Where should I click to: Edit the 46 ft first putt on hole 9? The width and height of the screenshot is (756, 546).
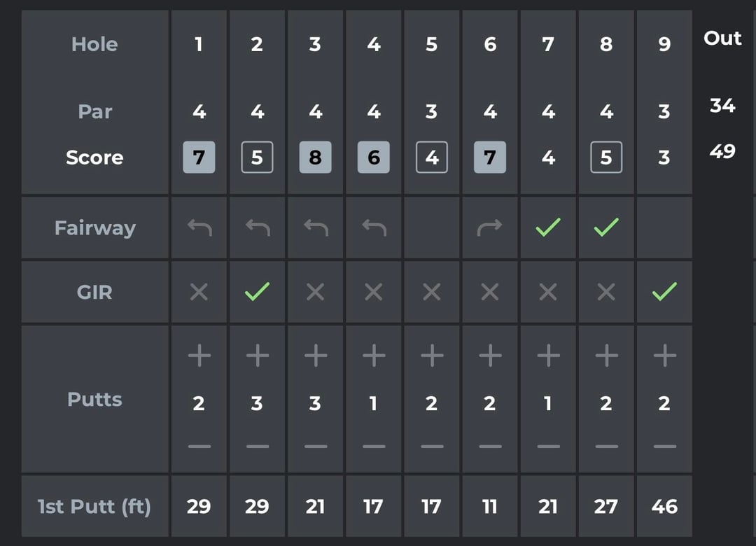coord(664,506)
